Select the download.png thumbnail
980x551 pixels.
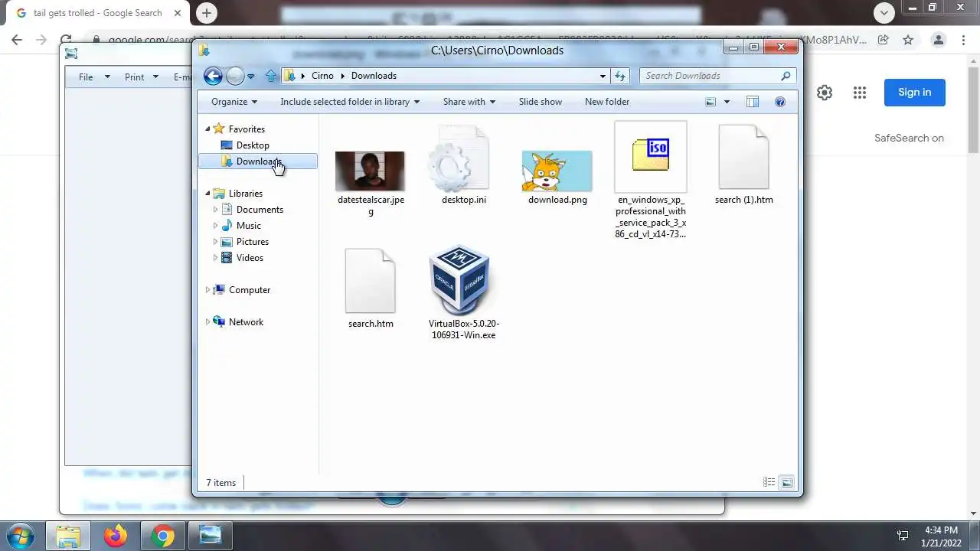pyautogui.click(x=557, y=171)
